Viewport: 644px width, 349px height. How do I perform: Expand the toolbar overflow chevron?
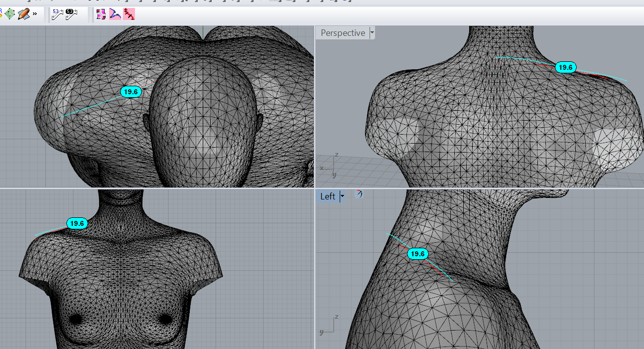(35, 14)
